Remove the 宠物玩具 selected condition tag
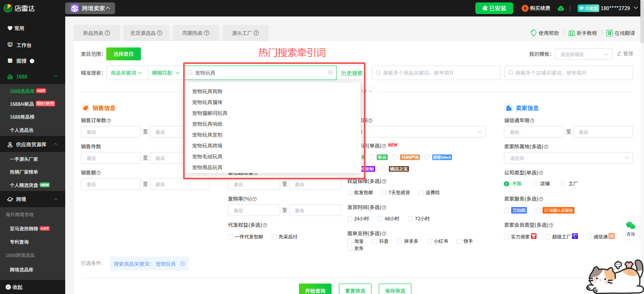Image resolution: width=644 pixels, height=294 pixels. click(x=183, y=264)
